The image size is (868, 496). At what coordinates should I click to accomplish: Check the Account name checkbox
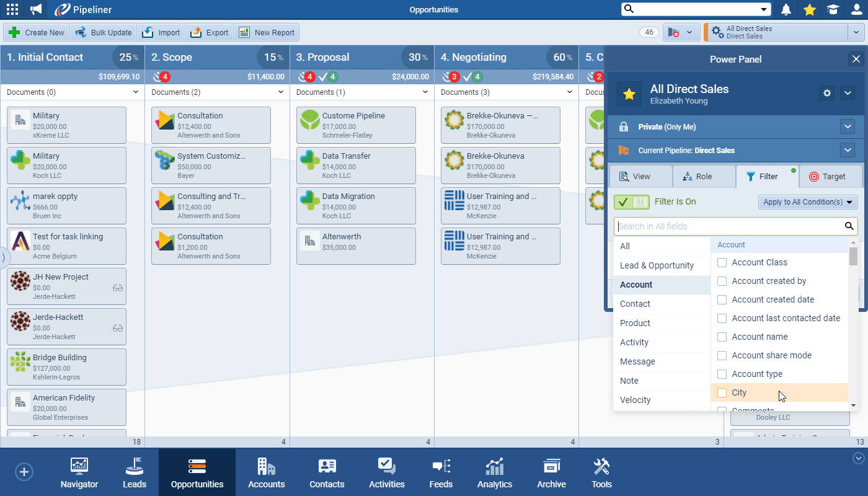coord(722,337)
